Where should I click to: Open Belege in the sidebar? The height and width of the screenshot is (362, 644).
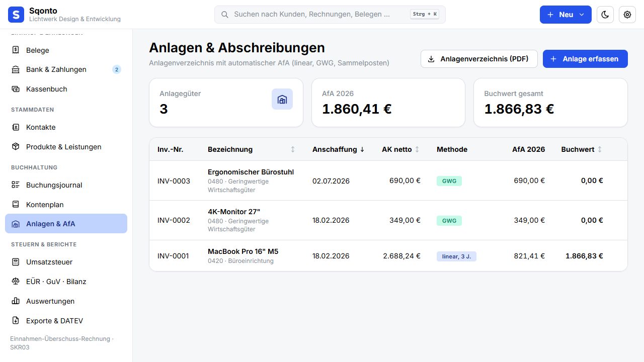pos(66,50)
